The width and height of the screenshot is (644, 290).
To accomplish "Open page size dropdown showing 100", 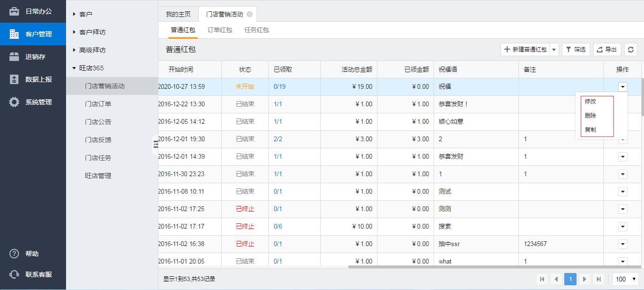I will [x=626, y=279].
